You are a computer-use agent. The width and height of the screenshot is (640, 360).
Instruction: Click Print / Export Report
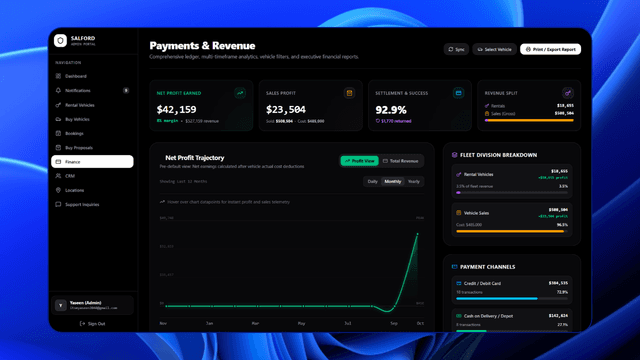point(550,49)
